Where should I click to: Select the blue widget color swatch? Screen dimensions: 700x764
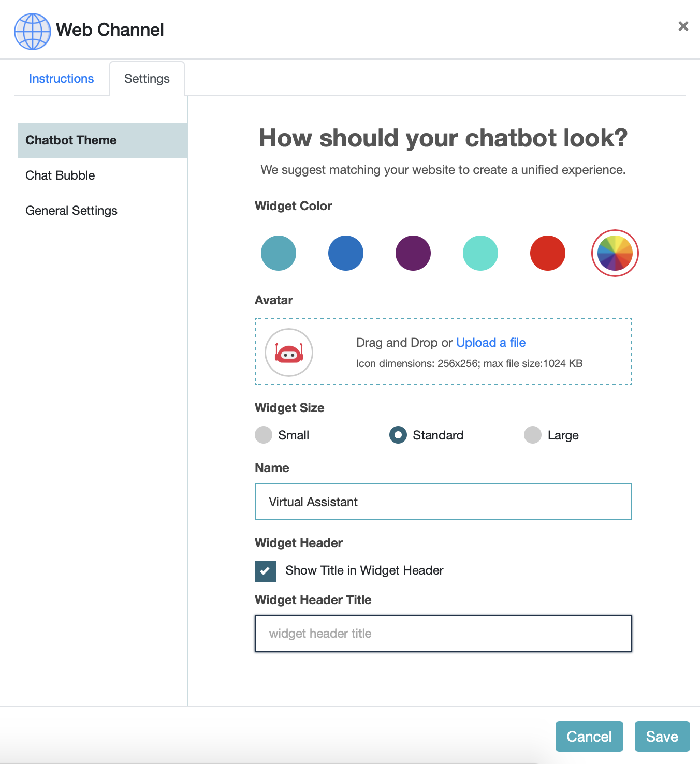pos(345,253)
